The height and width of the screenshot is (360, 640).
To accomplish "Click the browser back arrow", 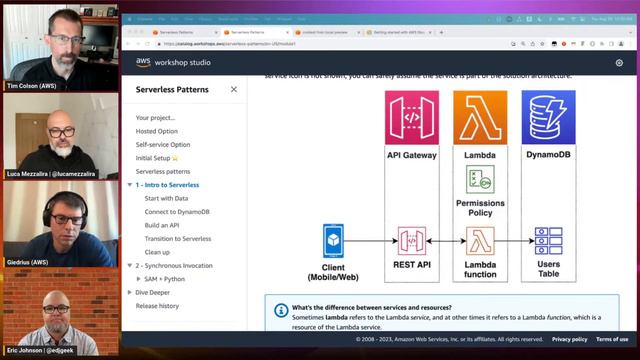I will click(128, 44).
